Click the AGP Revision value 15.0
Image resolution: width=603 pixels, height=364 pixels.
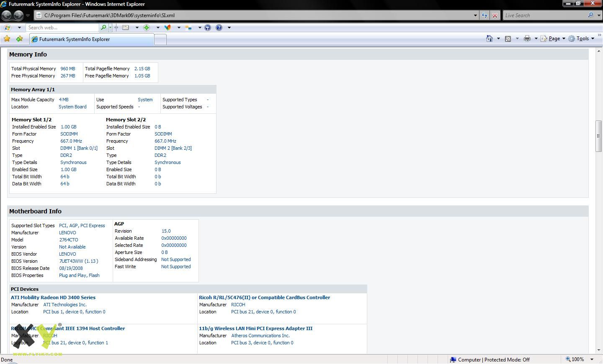(166, 231)
